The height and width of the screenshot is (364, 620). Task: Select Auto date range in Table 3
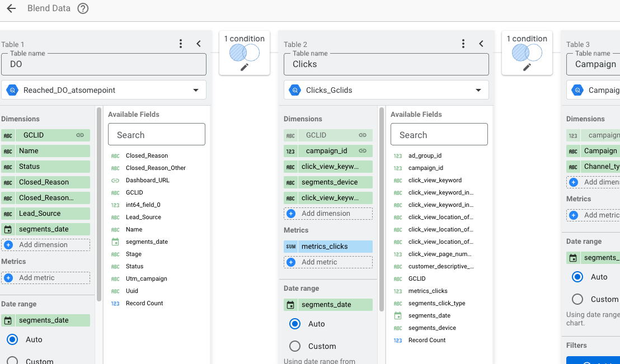click(577, 277)
